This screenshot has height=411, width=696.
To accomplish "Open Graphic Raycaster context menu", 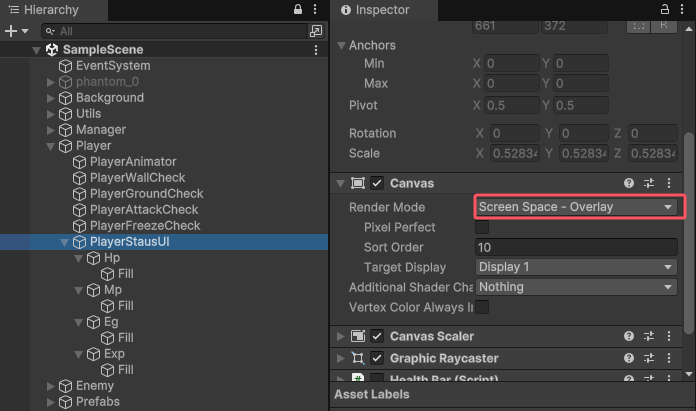I will click(669, 358).
